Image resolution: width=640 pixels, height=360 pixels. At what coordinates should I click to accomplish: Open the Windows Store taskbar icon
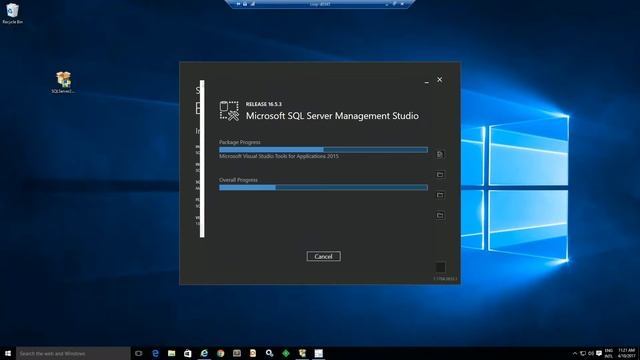pyautogui.click(x=188, y=353)
